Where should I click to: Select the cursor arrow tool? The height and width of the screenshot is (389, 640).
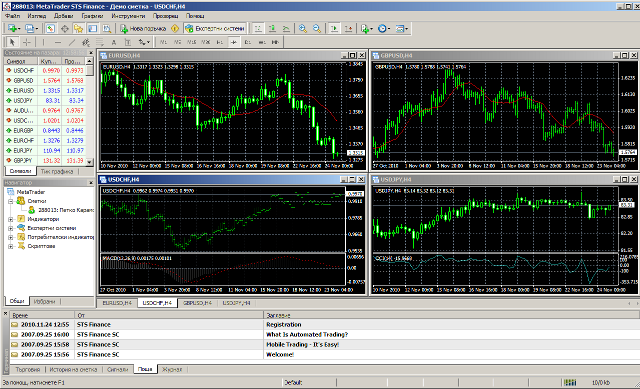point(12,42)
